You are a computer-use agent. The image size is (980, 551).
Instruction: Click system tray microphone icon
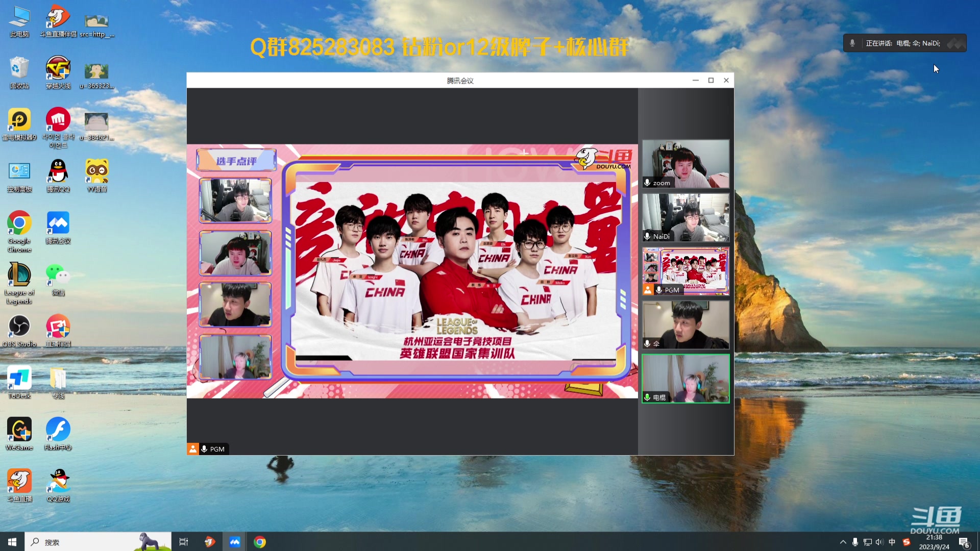coord(855,542)
